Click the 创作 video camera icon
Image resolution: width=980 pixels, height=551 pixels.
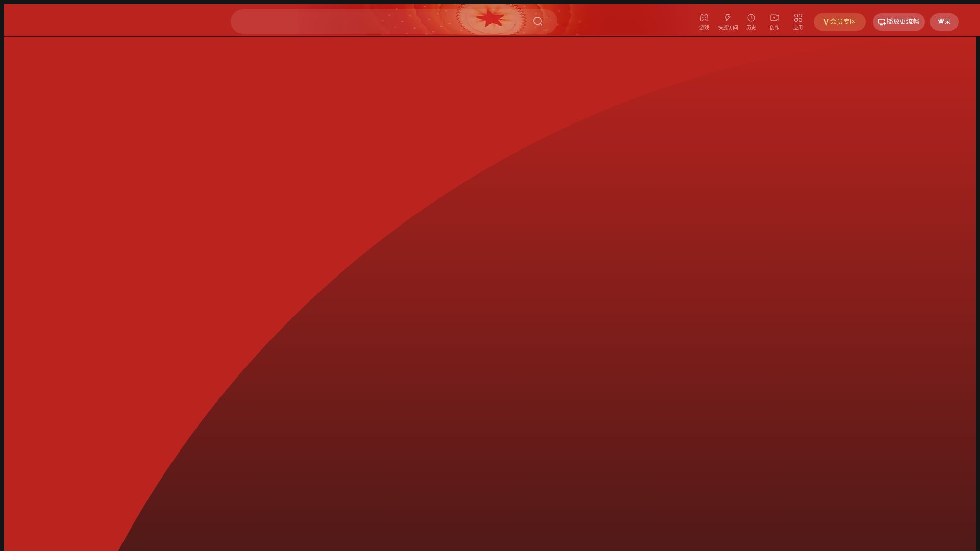point(774,18)
